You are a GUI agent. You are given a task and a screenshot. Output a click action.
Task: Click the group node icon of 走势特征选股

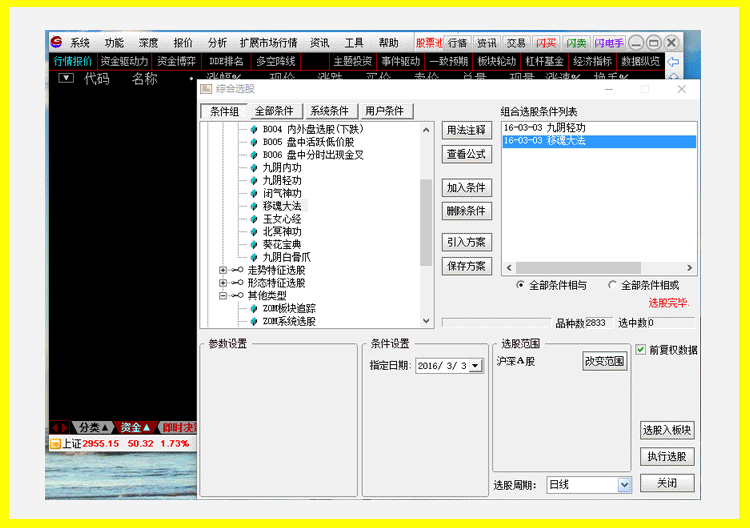[237, 270]
